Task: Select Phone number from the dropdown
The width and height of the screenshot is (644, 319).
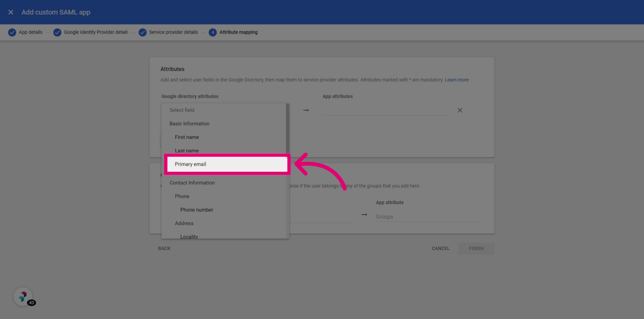Action: click(x=223, y=210)
